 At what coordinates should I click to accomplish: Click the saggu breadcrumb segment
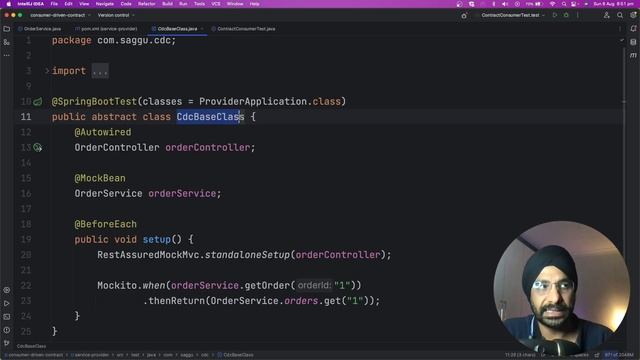tap(187, 355)
